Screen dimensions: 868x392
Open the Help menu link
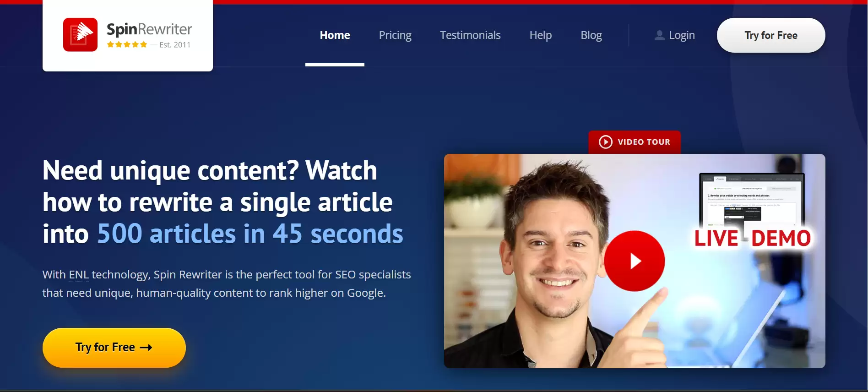[541, 35]
